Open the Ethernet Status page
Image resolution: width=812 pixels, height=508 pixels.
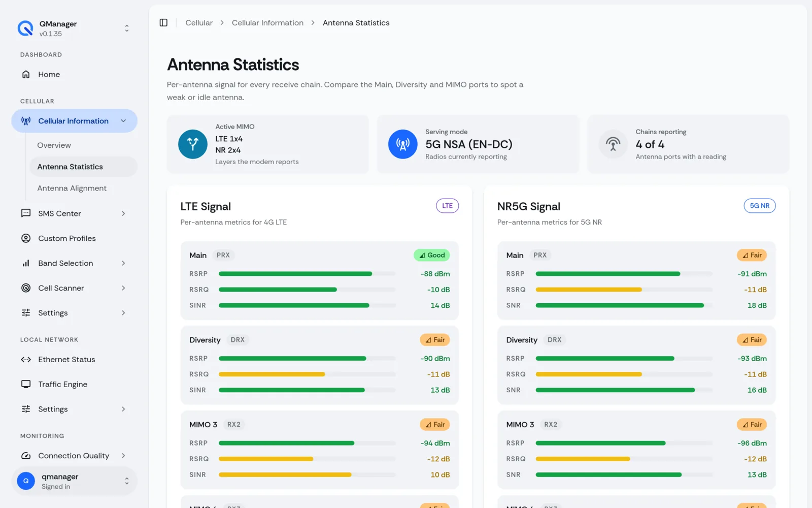[75, 360]
